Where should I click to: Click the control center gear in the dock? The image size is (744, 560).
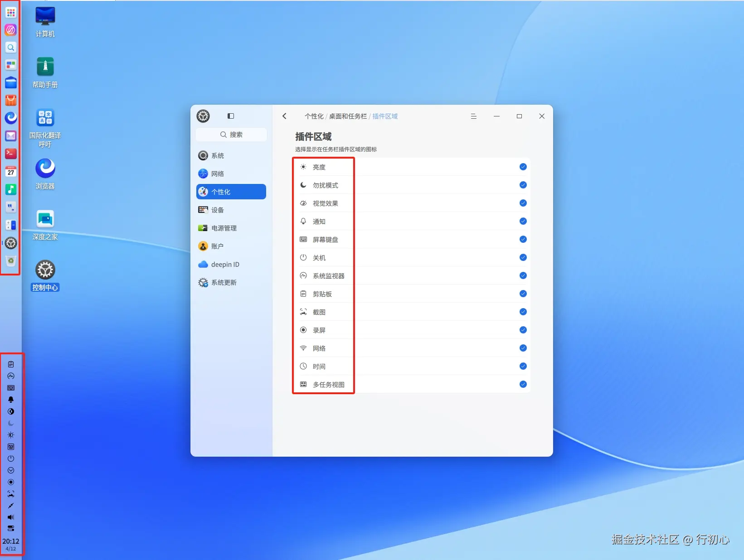tap(11, 243)
